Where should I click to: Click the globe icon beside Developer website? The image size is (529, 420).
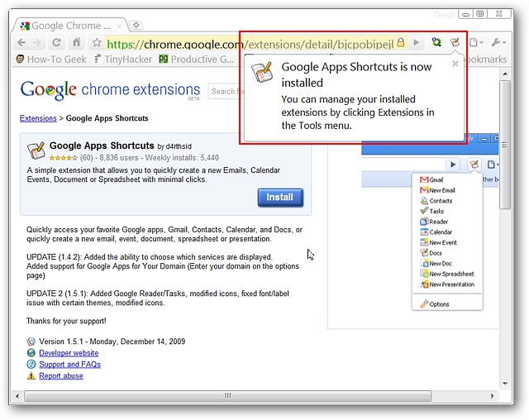(31, 353)
